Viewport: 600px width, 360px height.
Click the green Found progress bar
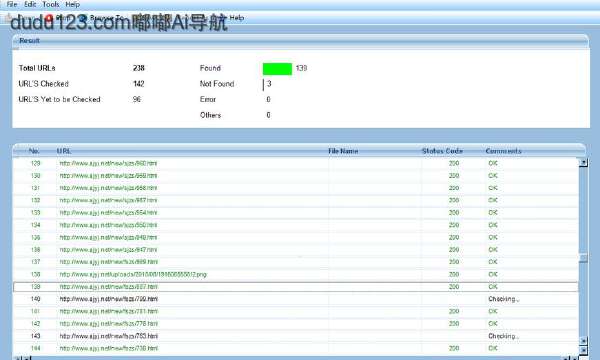tap(277, 69)
